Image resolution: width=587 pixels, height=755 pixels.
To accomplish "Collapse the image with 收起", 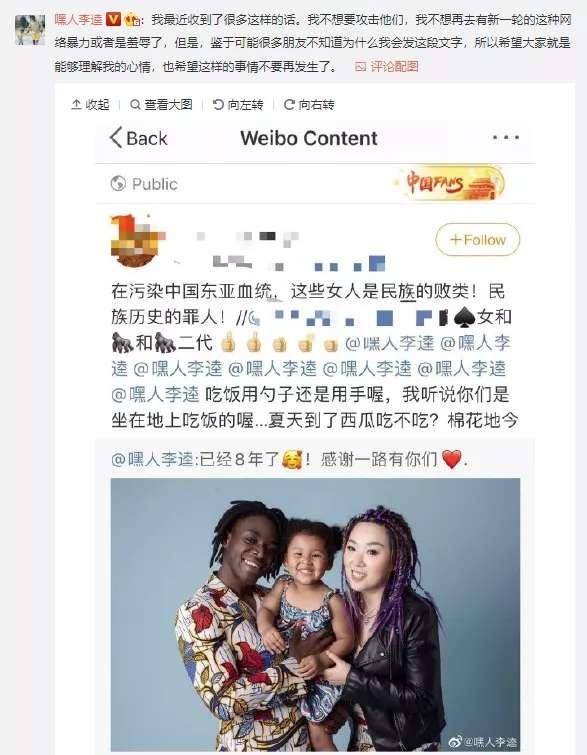I will coord(90,104).
